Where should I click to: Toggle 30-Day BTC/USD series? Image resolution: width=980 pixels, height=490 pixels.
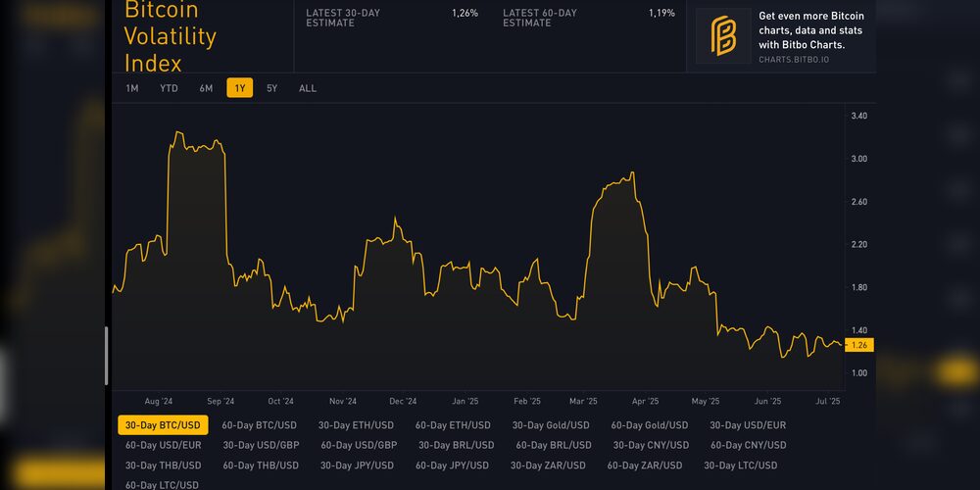163,425
